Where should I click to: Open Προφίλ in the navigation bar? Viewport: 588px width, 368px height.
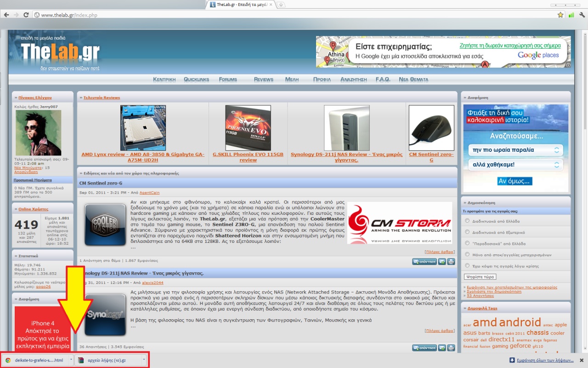(x=322, y=79)
